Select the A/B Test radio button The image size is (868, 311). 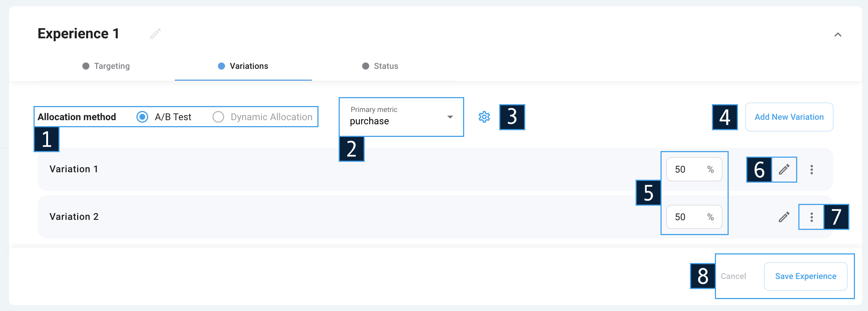(x=142, y=117)
